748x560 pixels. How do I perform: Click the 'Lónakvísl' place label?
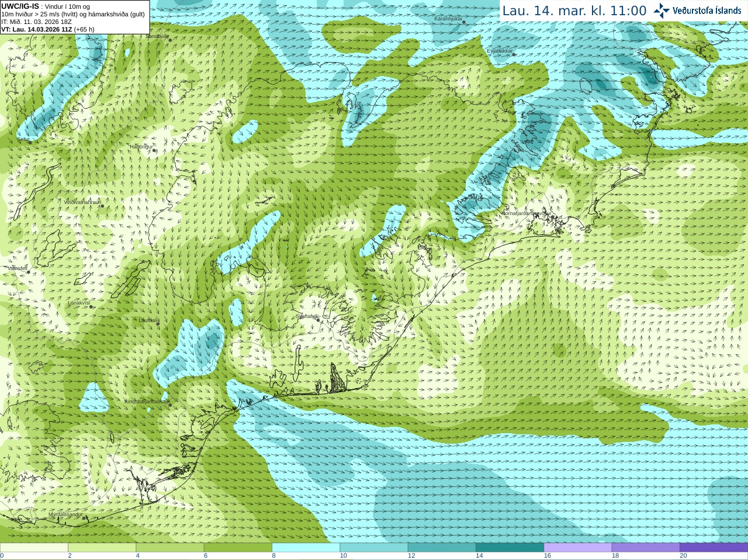(79, 303)
